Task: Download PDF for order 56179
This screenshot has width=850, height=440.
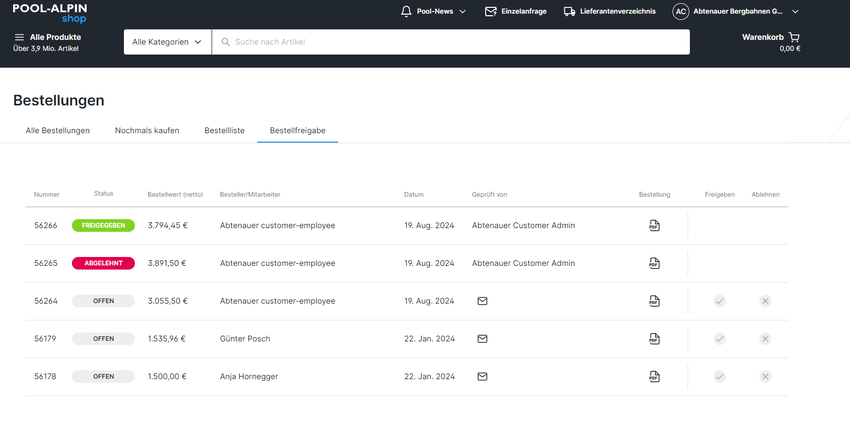Action: tap(654, 339)
